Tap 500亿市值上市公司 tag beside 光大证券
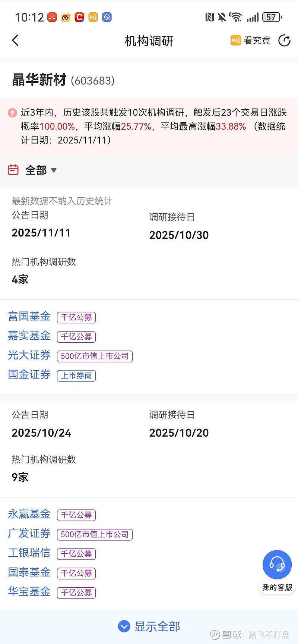The image size is (298, 644). (95, 356)
